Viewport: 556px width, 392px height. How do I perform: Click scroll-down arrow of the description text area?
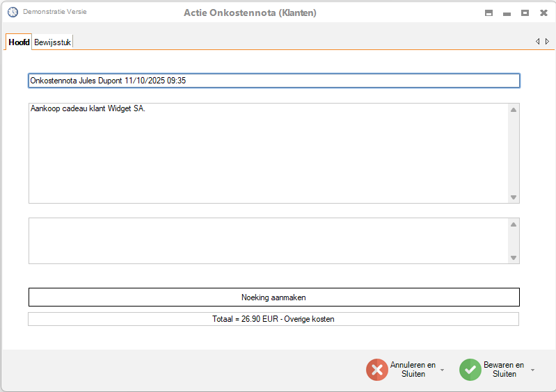514,197
